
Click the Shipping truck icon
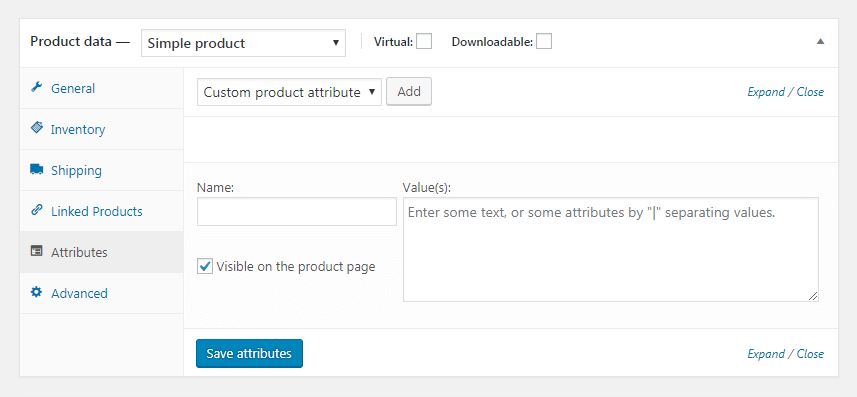click(37, 170)
